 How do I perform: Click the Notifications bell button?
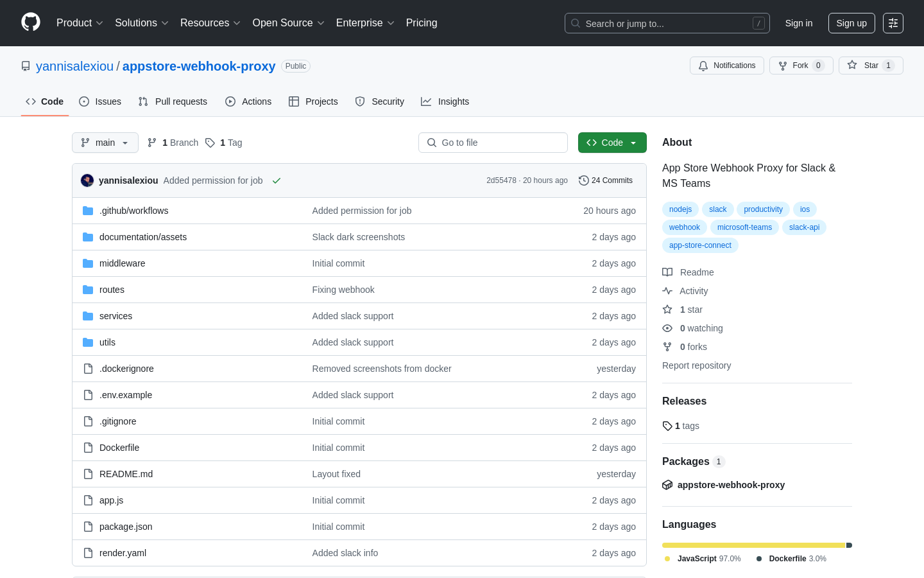pyautogui.click(x=727, y=66)
